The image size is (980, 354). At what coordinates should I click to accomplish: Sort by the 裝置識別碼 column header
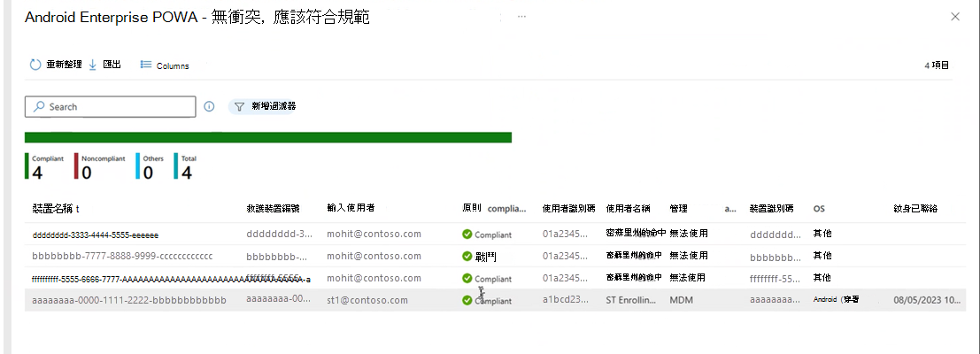tap(771, 209)
